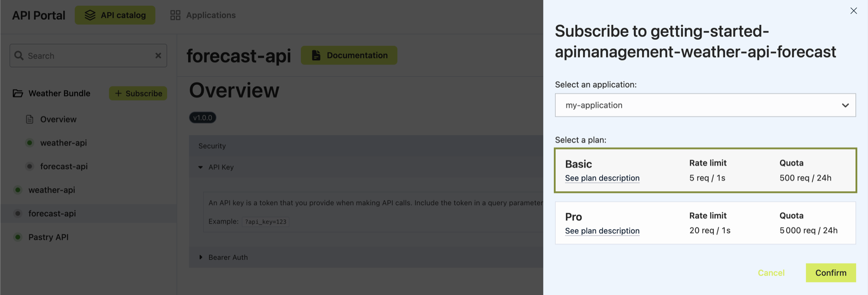Viewport: 868px width, 295px height.
Task: Open Pro plan's See plan description link
Action: click(x=602, y=231)
